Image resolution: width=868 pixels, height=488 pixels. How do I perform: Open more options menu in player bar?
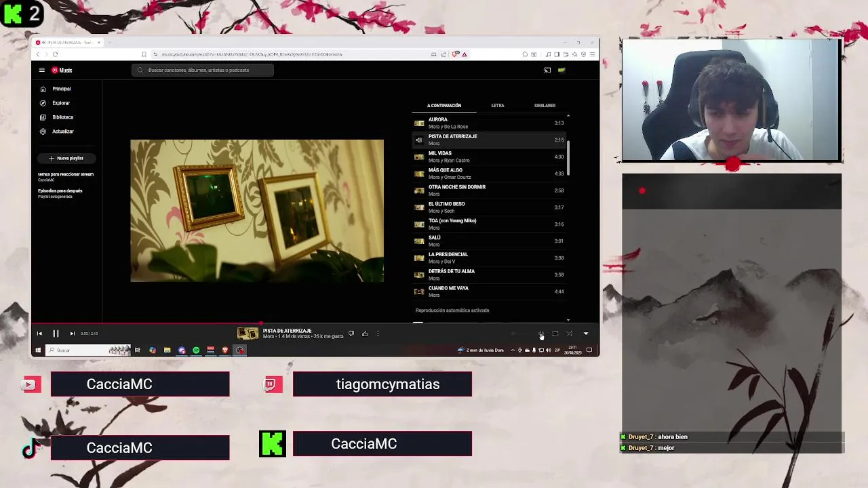(378, 333)
